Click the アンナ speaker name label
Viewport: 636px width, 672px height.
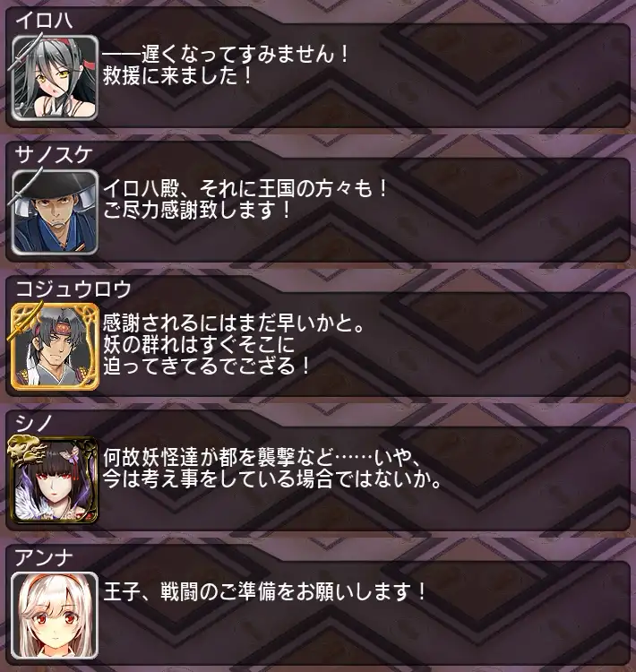pos(44,557)
